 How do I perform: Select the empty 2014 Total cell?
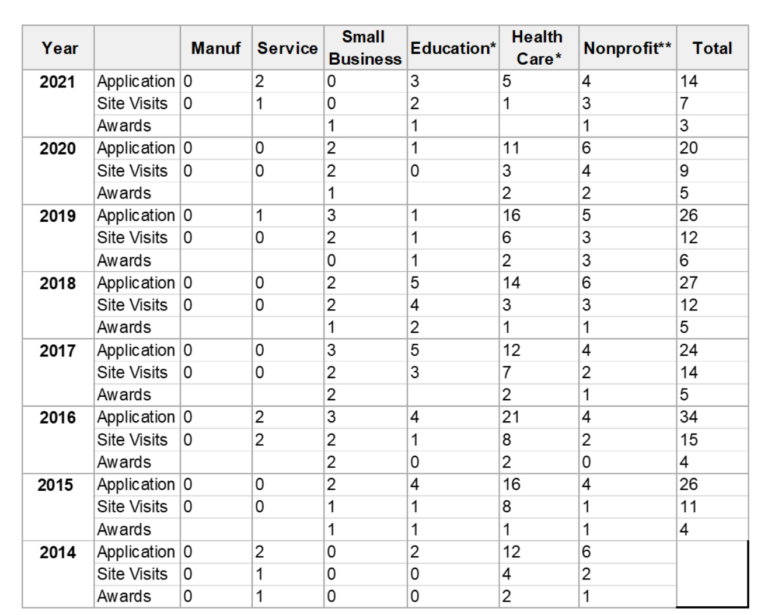coord(712,574)
